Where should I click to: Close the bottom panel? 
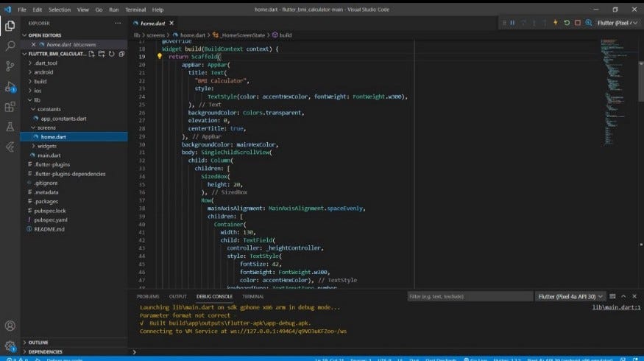634,296
